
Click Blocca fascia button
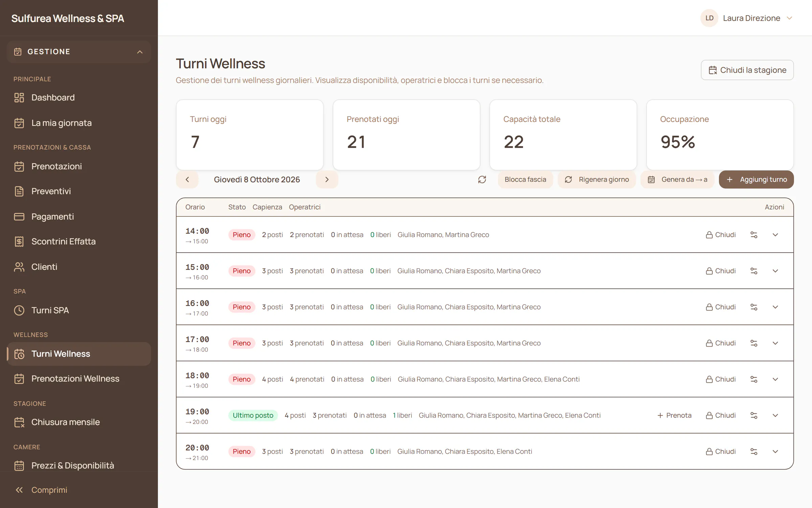pos(525,179)
